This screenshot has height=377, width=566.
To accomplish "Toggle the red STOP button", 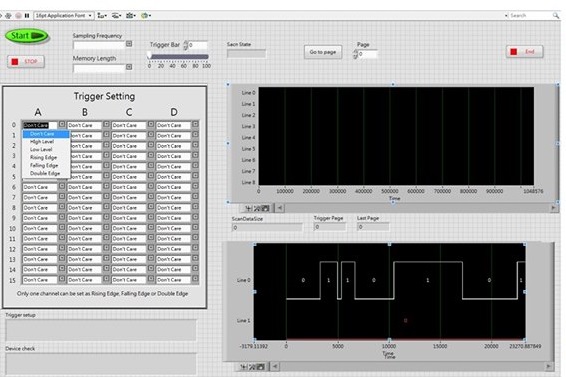I will [x=26, y=61].
